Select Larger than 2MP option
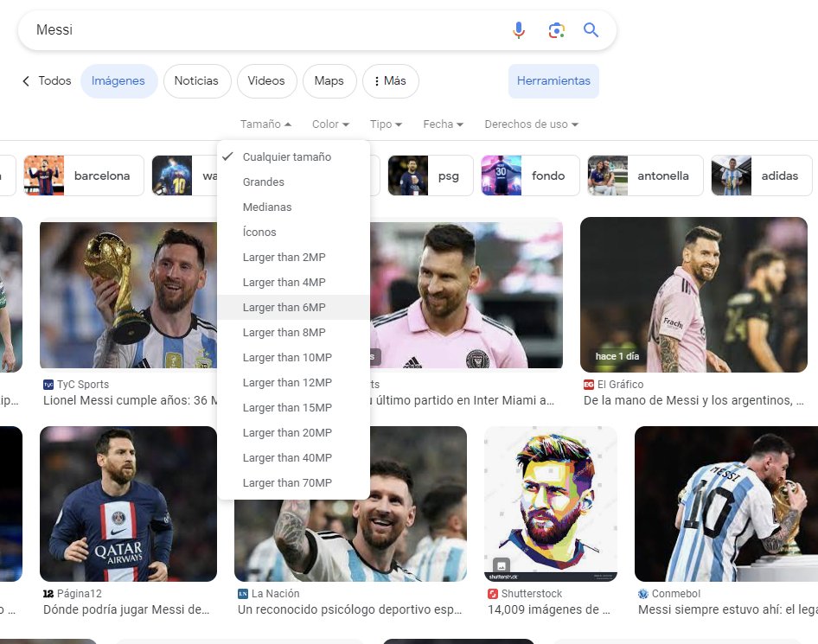Screen dimensions: 818x644 click(294, 257)
